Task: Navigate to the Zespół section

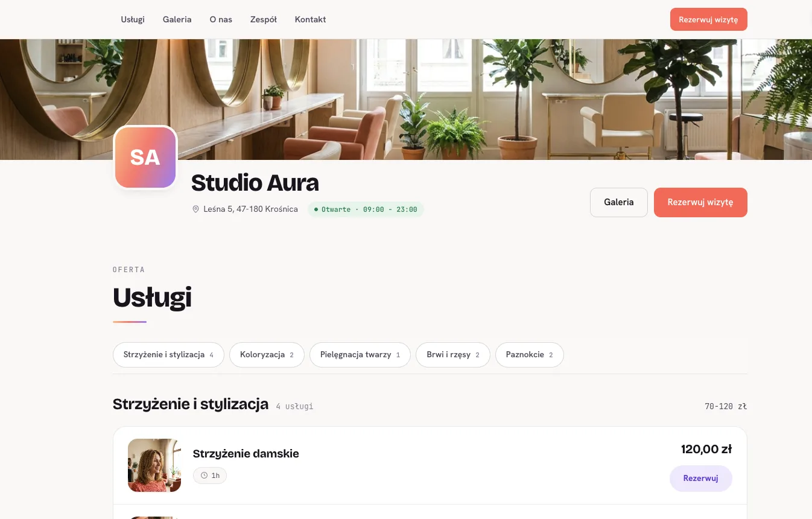Action: pos(264,19)
